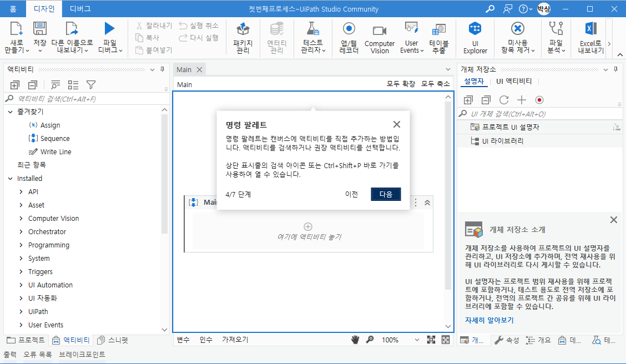
Task: Open the feedback icon in title bar
Action: 507,9
